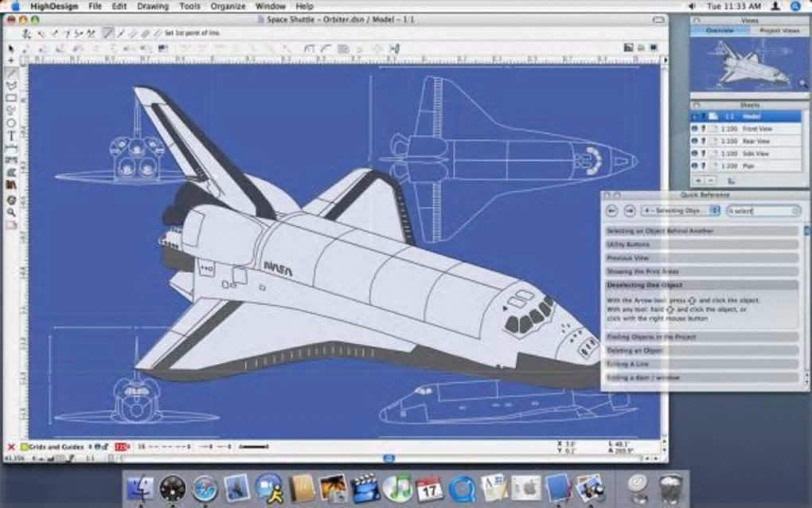
Task: Open iCal calendar from the Dock
Action: click(429, 488)
